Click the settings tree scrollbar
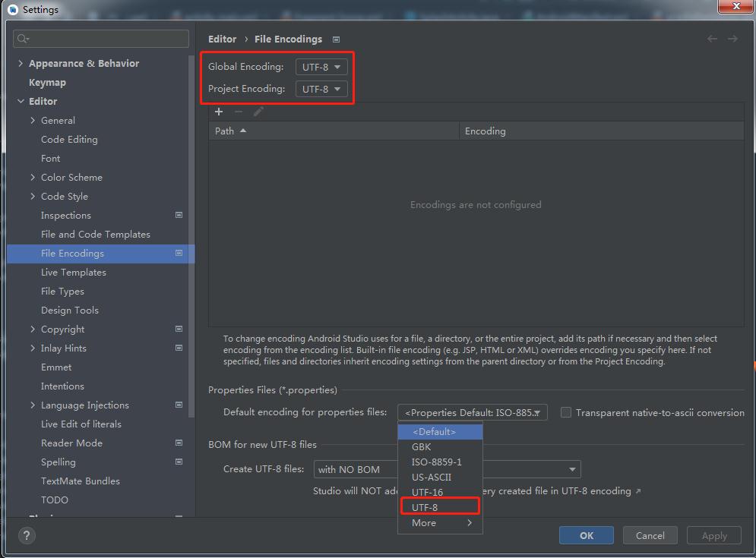756x558 pixels. (191, 236)
